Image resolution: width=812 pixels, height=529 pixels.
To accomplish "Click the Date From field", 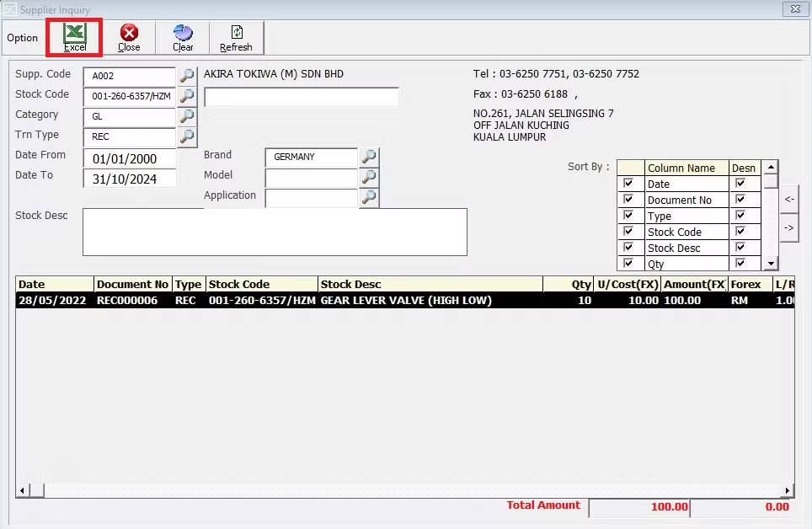I will tap(130, 158).
